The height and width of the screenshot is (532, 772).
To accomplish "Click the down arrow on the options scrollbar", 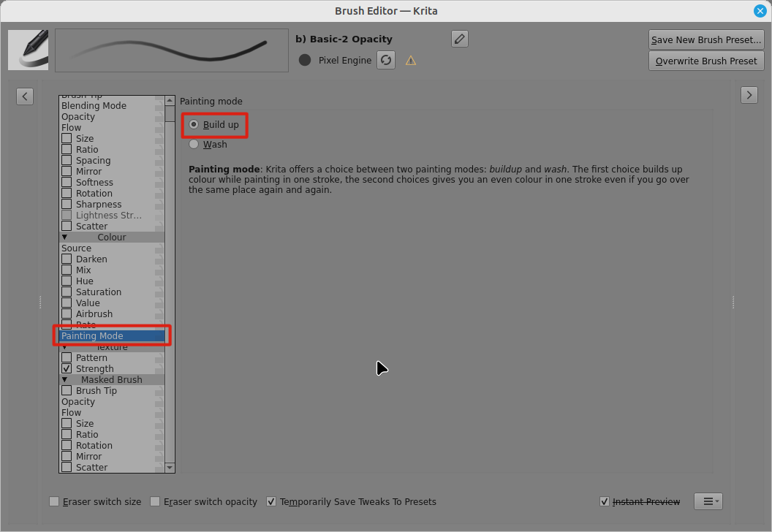I will (x=169, y=468).
